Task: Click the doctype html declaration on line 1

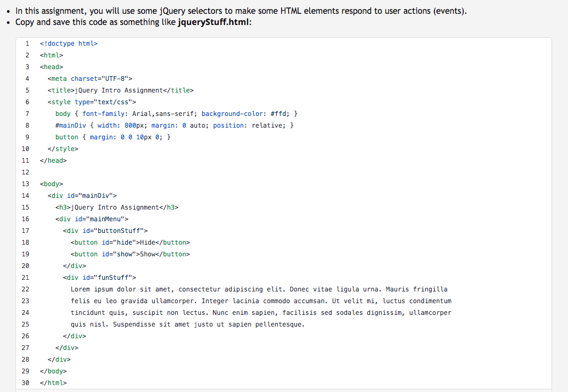Action: tap(68, 43)
